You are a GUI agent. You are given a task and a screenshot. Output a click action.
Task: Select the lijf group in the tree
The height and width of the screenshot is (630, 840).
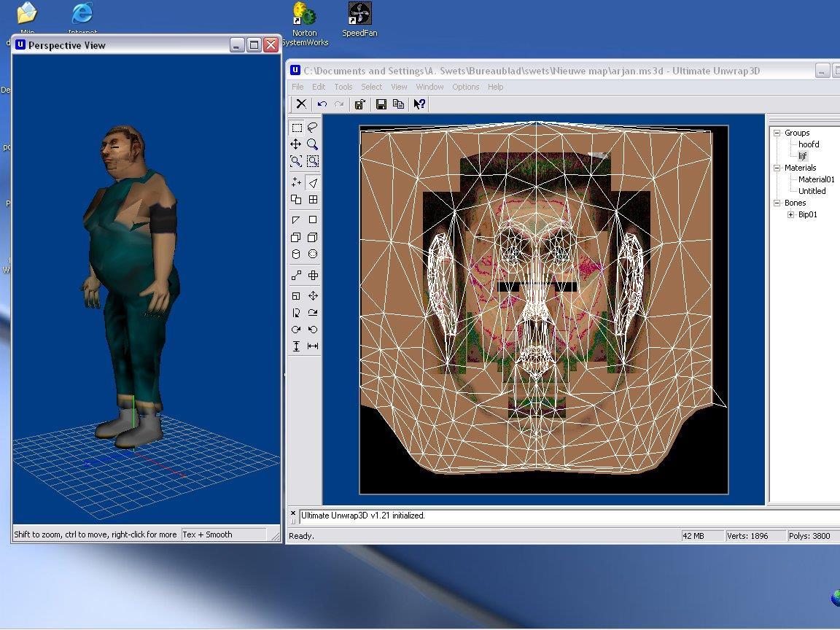[x=803, y=157]
